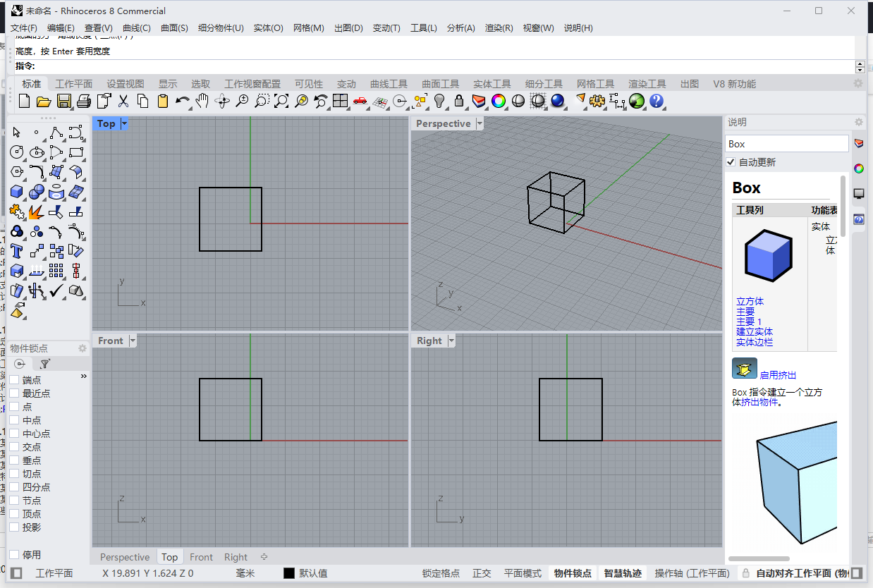
Task: Open the Top viewport dropdown arrow
Action: click(x=125, y=123)
